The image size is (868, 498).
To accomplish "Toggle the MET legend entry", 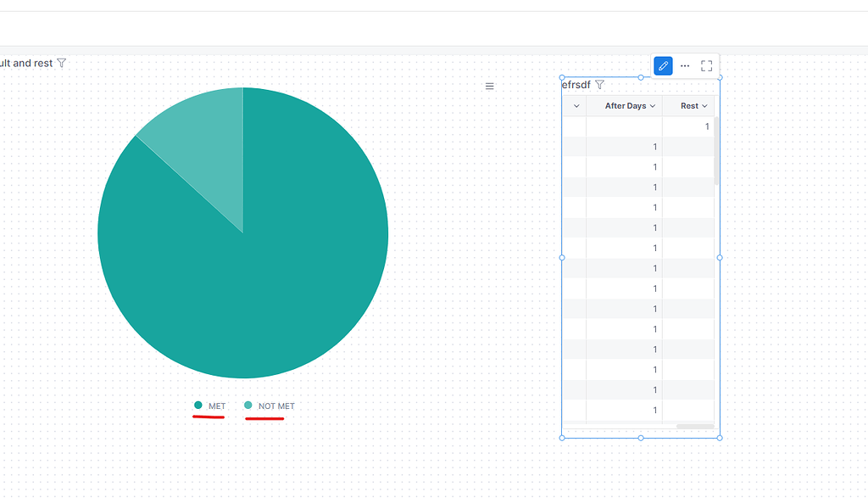I will 211,406.
